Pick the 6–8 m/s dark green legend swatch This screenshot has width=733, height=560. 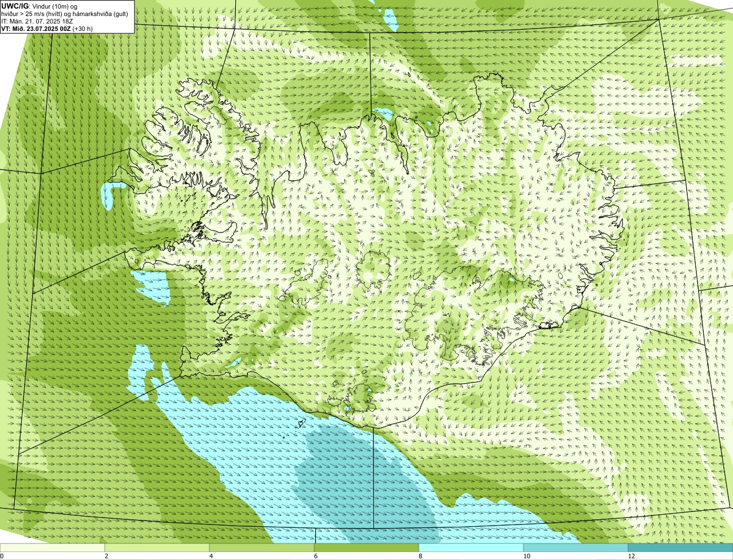(x=366, y=547)
